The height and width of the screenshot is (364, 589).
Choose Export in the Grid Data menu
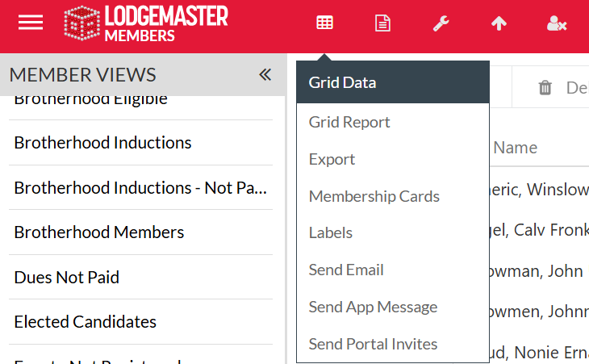332,159
